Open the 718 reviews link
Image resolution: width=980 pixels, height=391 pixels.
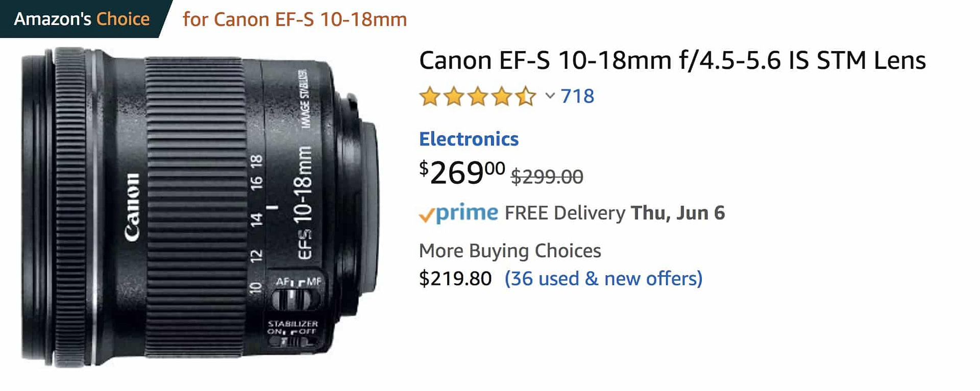(x=577, y=96)
